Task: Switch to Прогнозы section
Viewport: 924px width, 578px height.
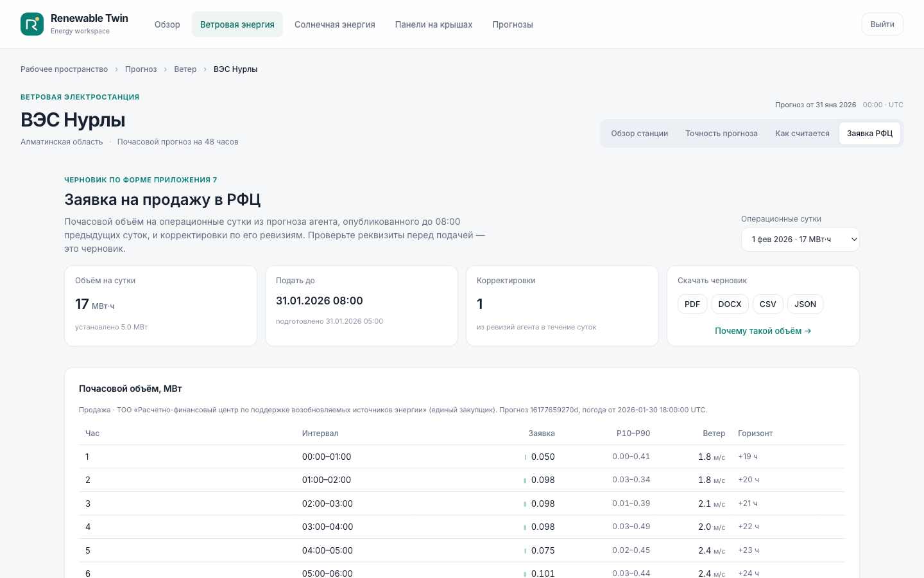Action: tap(513, 24)
